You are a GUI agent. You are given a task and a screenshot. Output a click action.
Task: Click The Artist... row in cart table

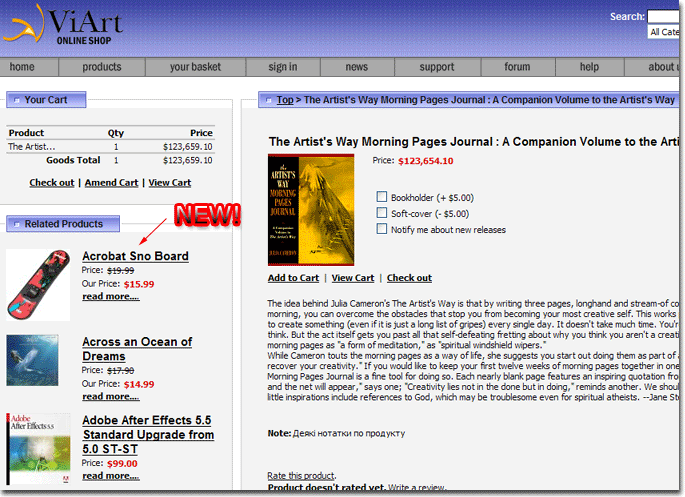(111, 147)
